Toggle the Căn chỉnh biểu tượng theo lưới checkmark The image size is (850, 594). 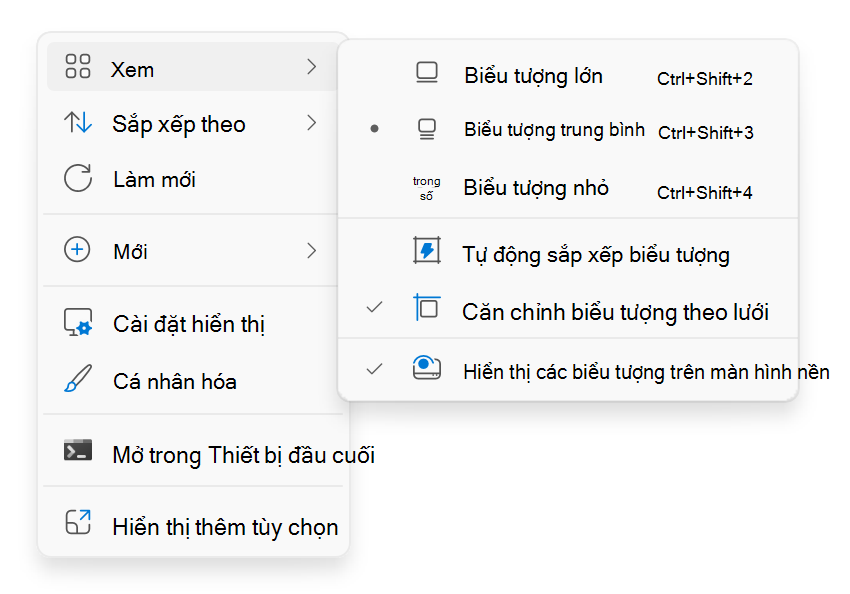point(375,307)
